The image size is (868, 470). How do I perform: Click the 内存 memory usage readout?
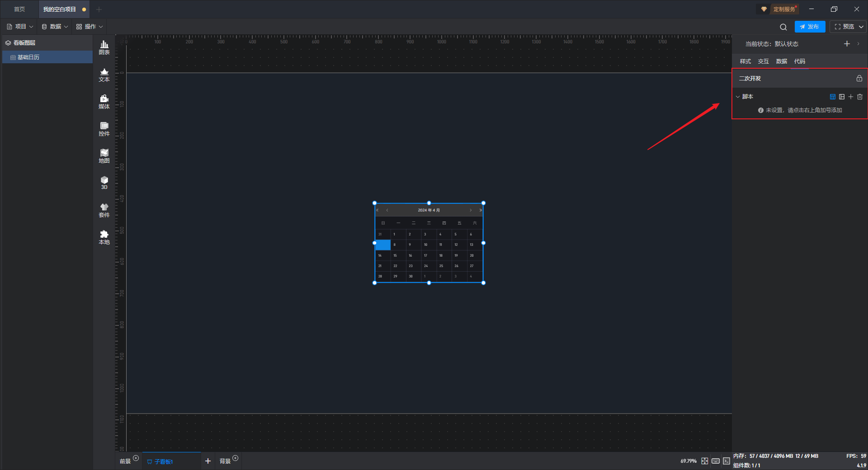776,456
